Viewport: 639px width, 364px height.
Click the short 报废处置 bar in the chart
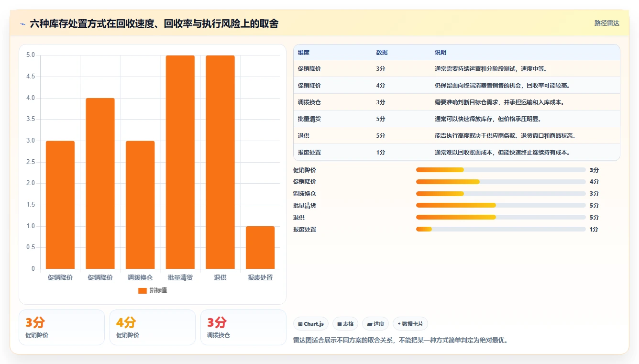pos(260,247)
